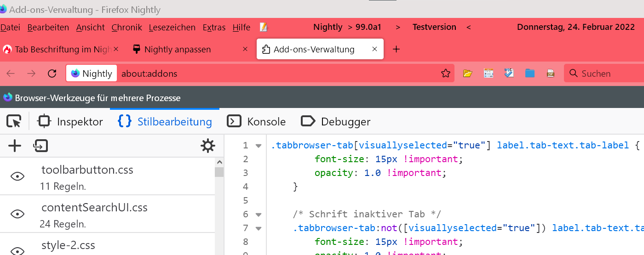Collapse the code block at line 1

tap(259, 146)
